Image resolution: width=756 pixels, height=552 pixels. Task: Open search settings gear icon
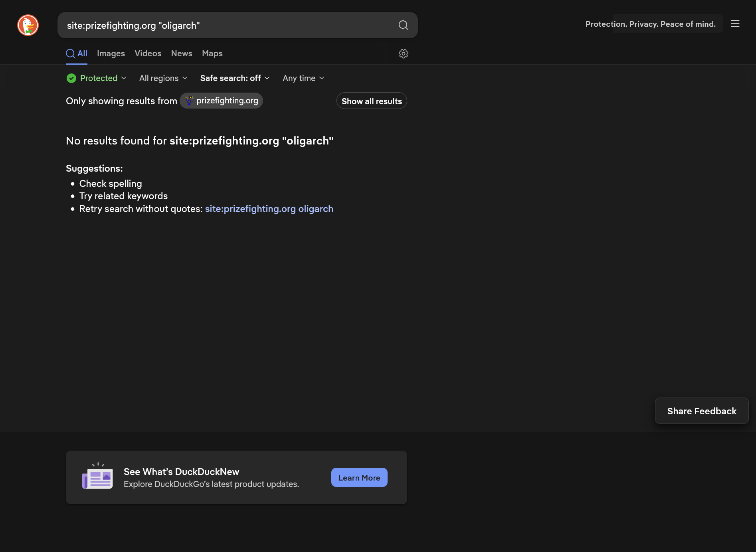(403, 54)
